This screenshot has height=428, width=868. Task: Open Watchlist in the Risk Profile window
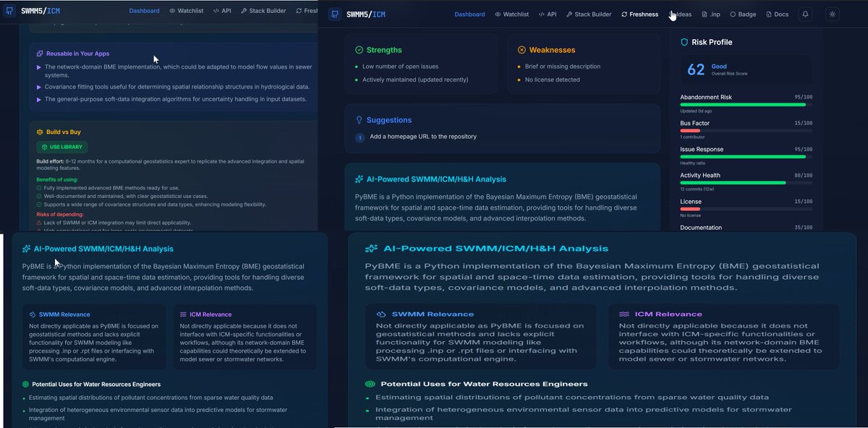pyautogui.click(x=512, y=14)
